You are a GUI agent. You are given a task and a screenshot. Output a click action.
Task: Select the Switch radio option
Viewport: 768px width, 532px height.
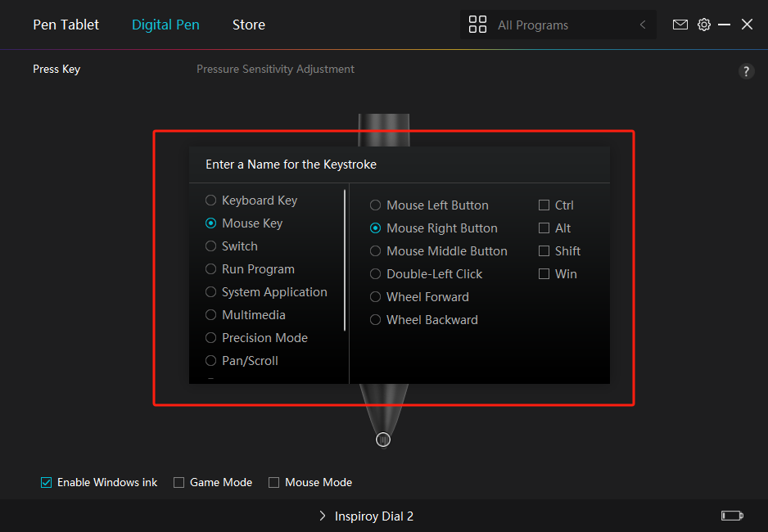210,246
